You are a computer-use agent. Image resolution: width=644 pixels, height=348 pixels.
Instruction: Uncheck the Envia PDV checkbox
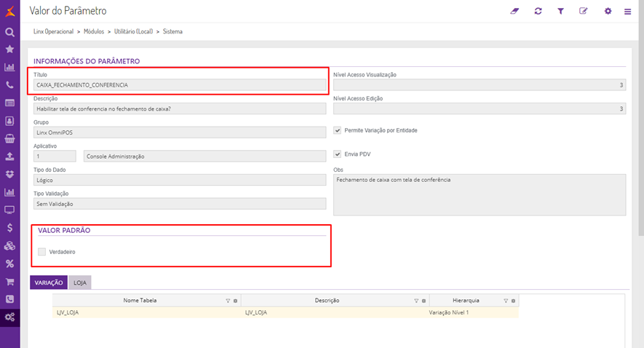(x=337, y=154)
